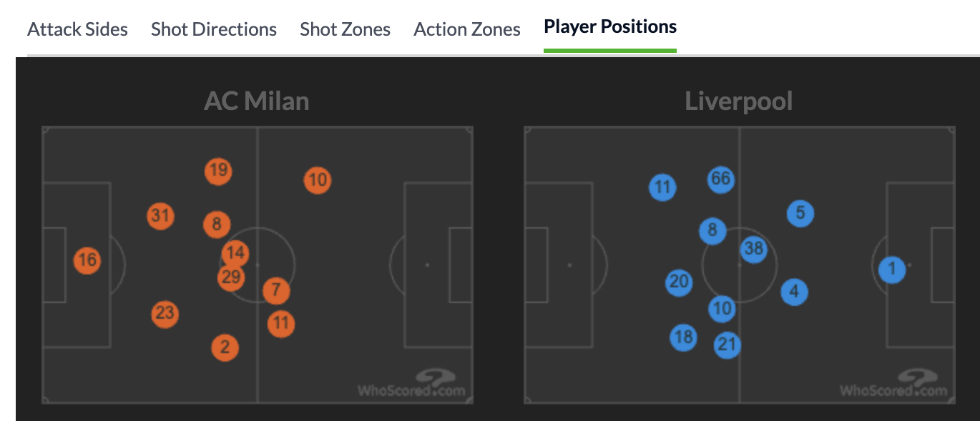Viewport: 980px width, 433px height.
Task: Select Liverpool player 66 circle
Action: coord(721,179)
